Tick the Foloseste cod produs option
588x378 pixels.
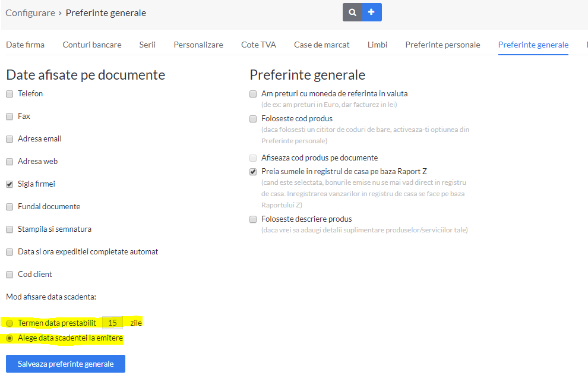(x=253, y=119)
